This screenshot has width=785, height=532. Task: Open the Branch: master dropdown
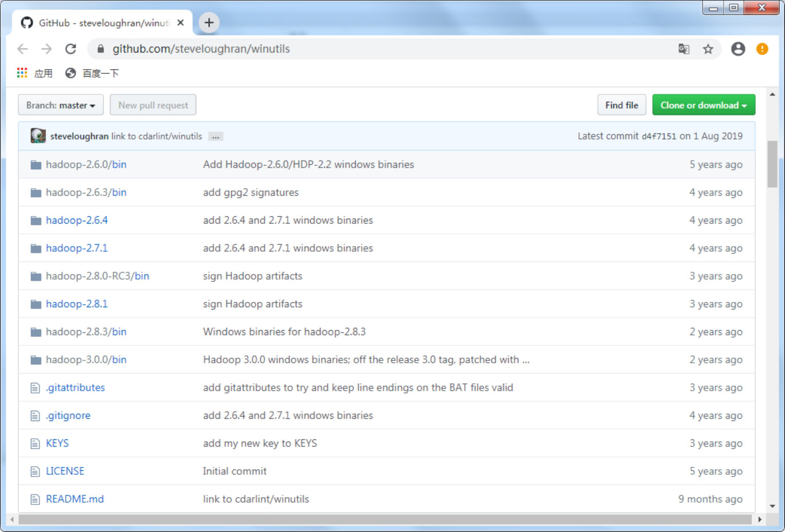click(x=61, y=105)
